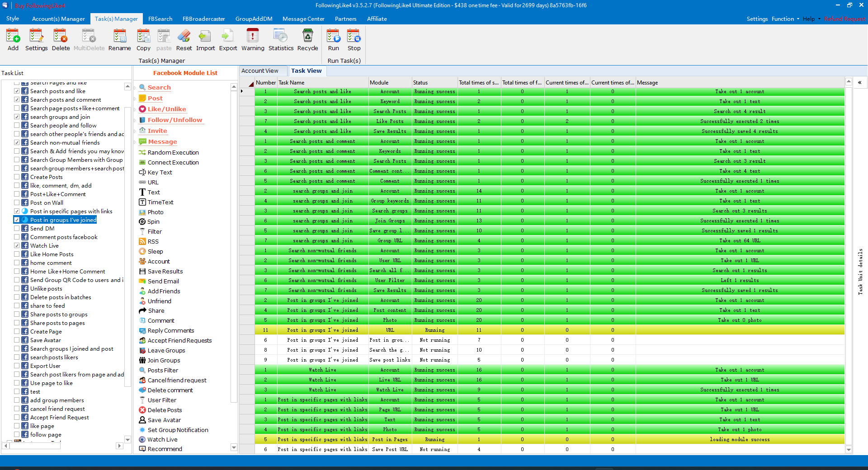Expand the Invite module category

pyautogui.click(x=135, y=131)
